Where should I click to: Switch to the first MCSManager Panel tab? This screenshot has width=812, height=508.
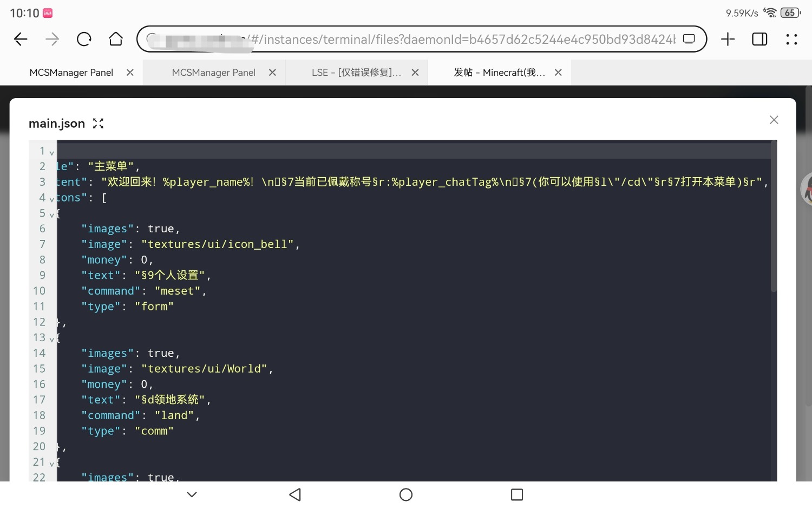[71, 73]
